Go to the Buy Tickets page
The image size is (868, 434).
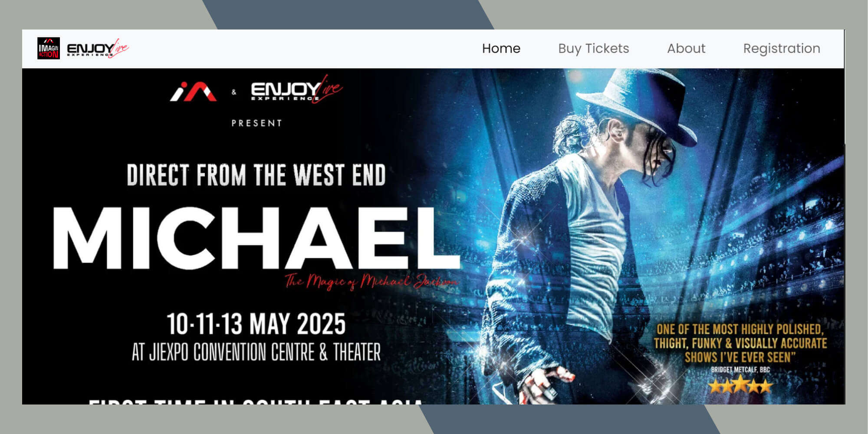pyautogui.click(x=594, y=49)
